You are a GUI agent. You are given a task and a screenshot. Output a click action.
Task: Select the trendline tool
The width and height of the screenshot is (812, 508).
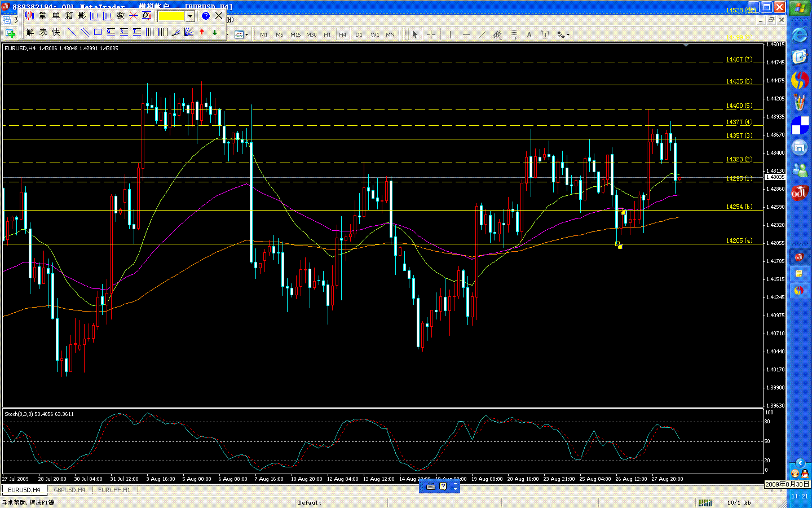click(x=482, y=34)
